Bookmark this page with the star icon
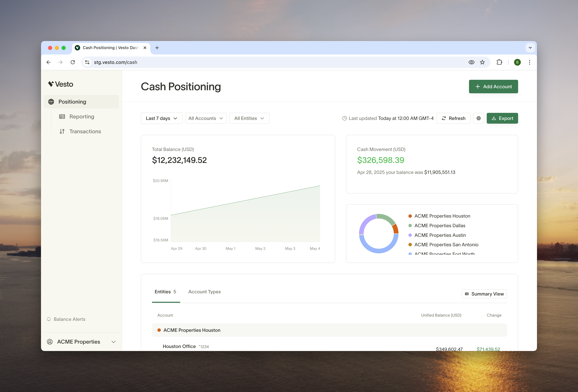The image size is (578, 392). (x=482, y=62)
